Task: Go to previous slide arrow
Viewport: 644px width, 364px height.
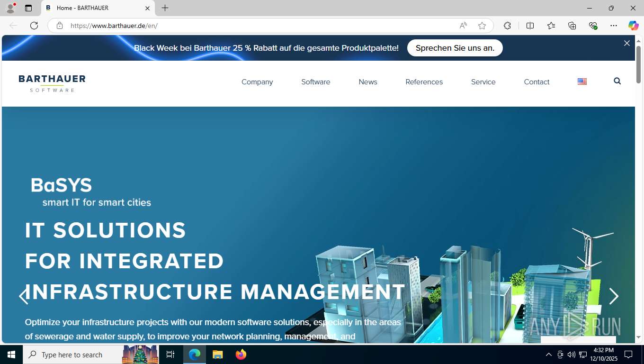Action: pyautogui.click(x=23, y=296)
